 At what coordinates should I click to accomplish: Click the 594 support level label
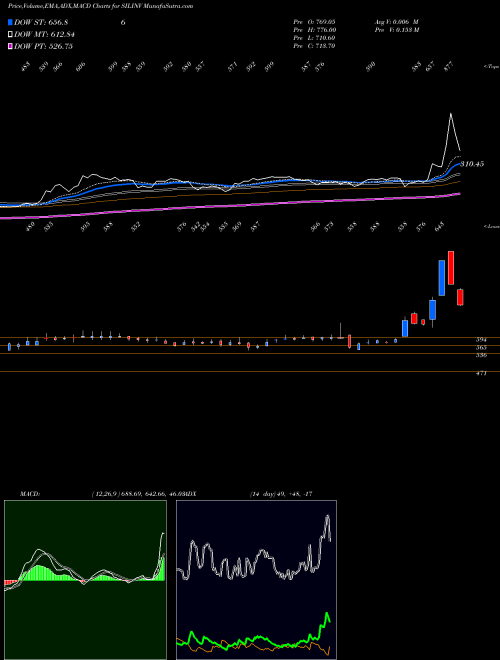[x=481, y=339]
